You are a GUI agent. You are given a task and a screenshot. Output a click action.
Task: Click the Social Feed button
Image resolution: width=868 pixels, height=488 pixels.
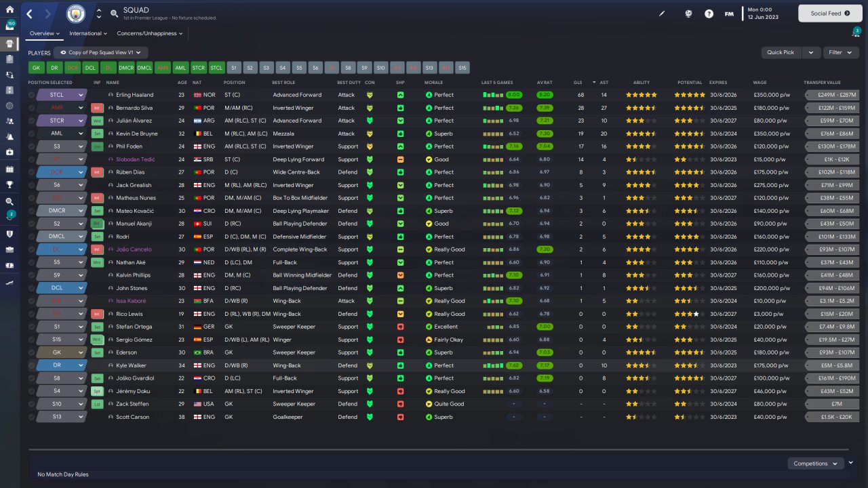click(830, 14)
